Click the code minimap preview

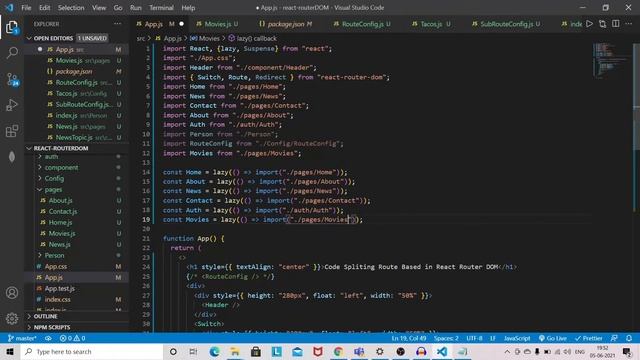click(x=610, y=60)
